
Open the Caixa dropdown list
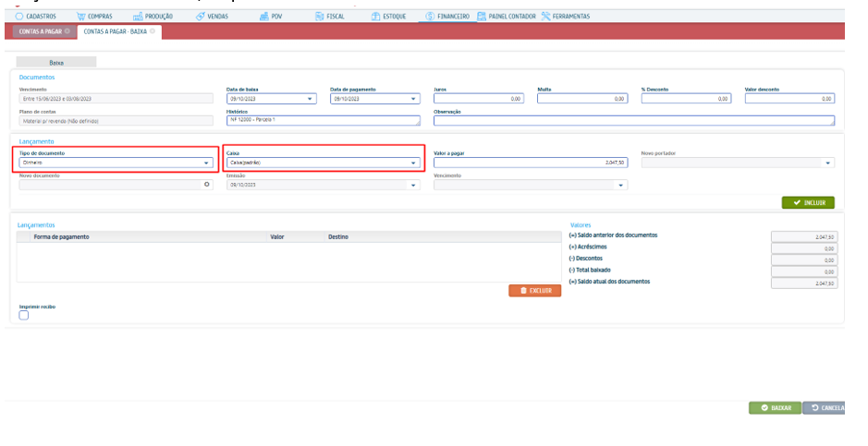point(413,163)
